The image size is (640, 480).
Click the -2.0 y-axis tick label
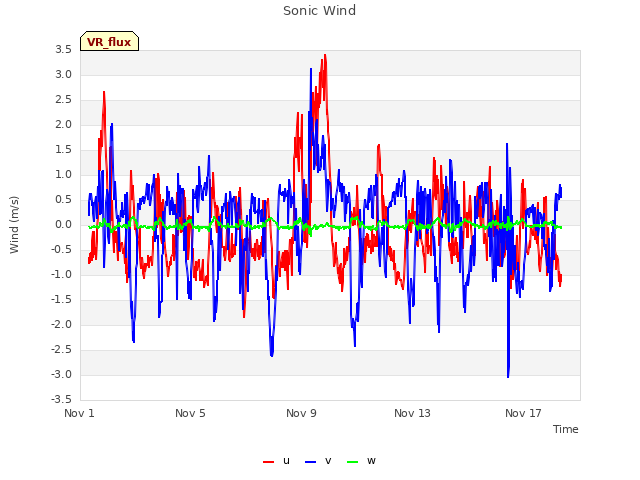click(61, 325)
